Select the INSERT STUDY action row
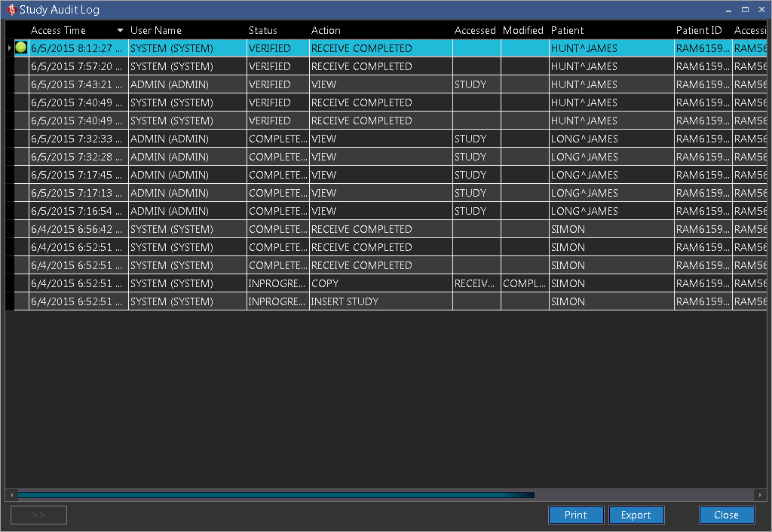 tap(345, 301)
